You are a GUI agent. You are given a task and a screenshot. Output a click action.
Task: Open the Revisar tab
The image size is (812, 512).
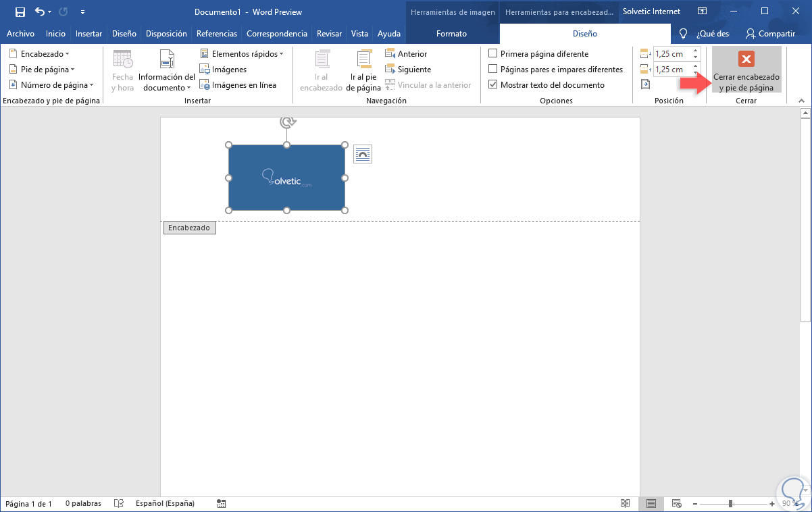[x=329, y=34]
